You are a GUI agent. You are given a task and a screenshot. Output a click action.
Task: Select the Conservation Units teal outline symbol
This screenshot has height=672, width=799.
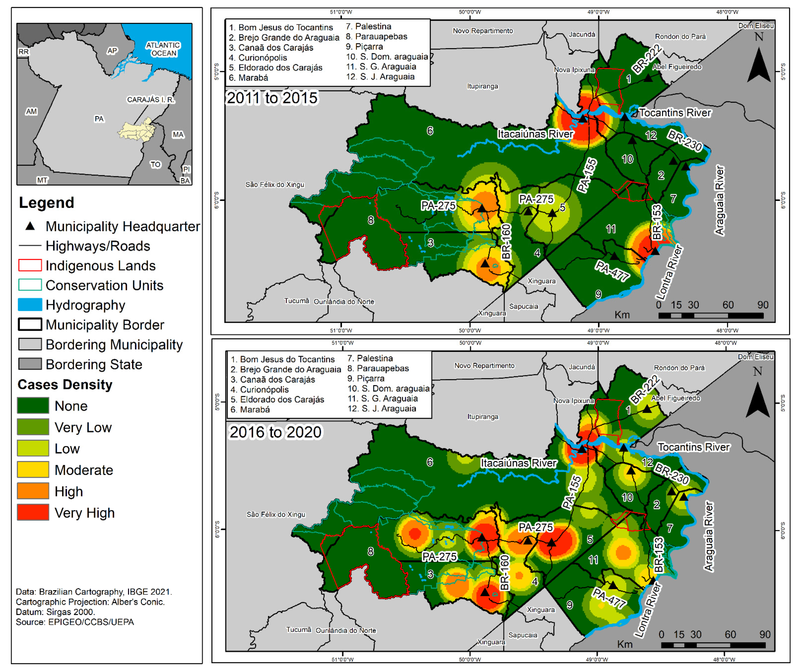tap(30, 285)
